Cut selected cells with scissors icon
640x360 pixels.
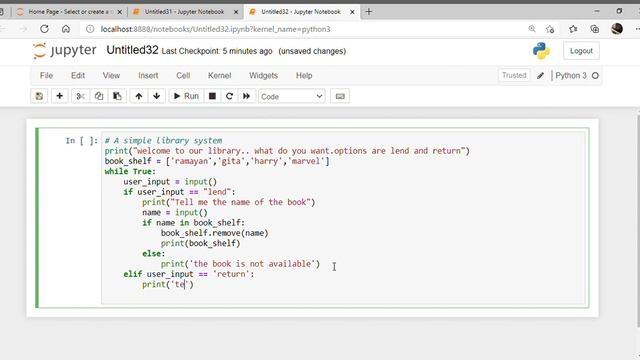tap(80, 96)
